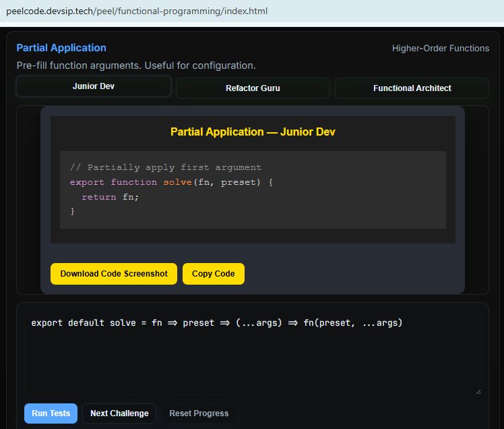This screenshot has height=429, width=504.
Task: Click inside the solution code textarea
Action: (252, 353)
